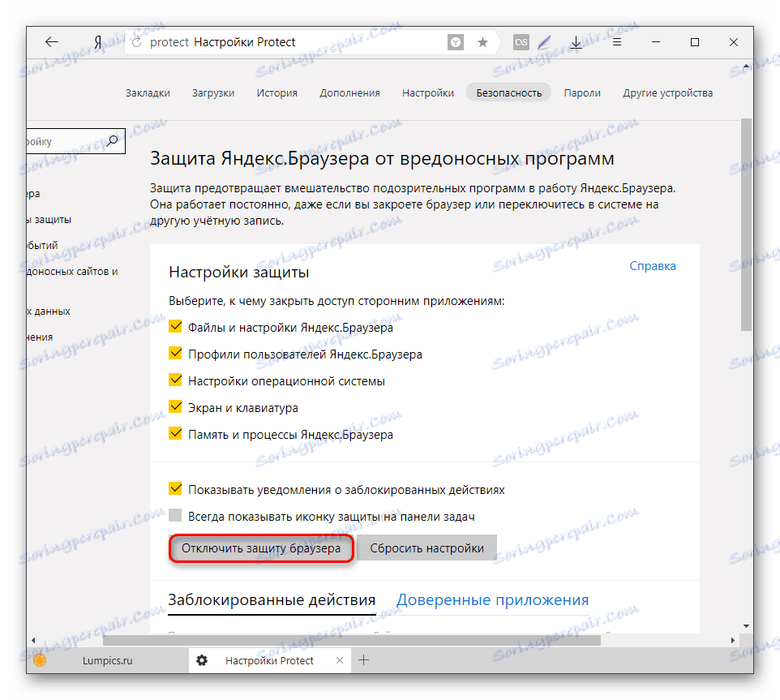Click Отключить защиту браузера button
The height and width of the screenshot is (700, 780).
261,548
